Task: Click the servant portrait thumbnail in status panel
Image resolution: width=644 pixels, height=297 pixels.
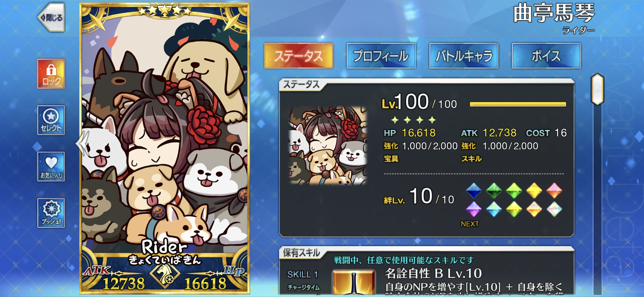Action: (x=328, y=145)
